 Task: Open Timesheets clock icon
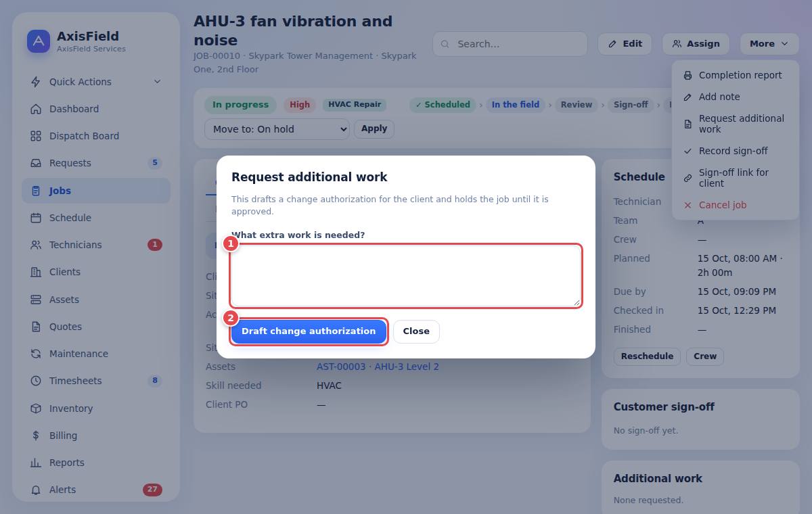(x=36, y=381)
